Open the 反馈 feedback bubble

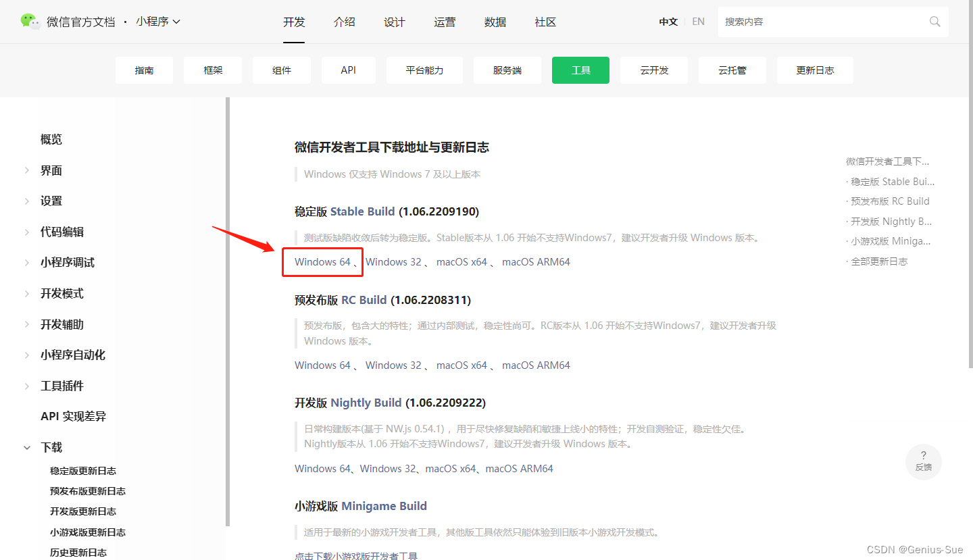point(924,461)
